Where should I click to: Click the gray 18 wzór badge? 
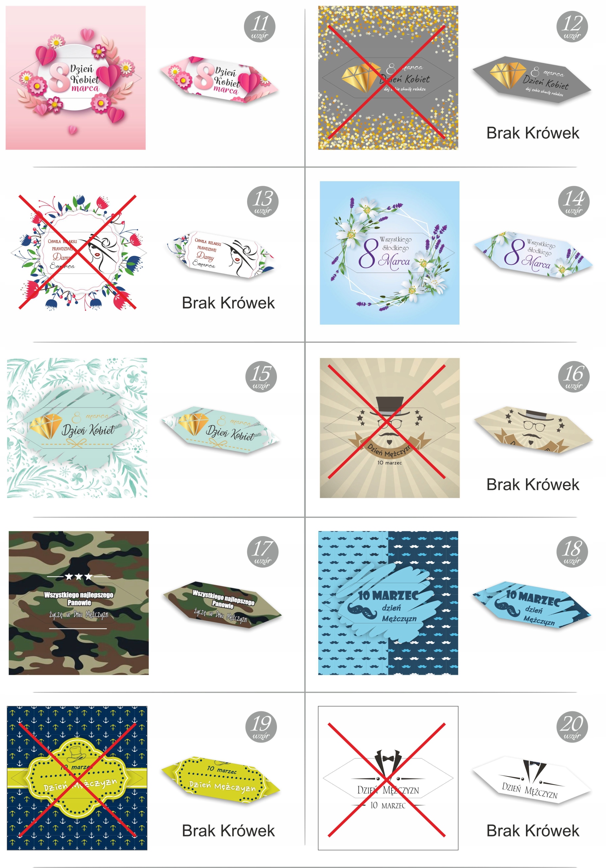(572, 551)
